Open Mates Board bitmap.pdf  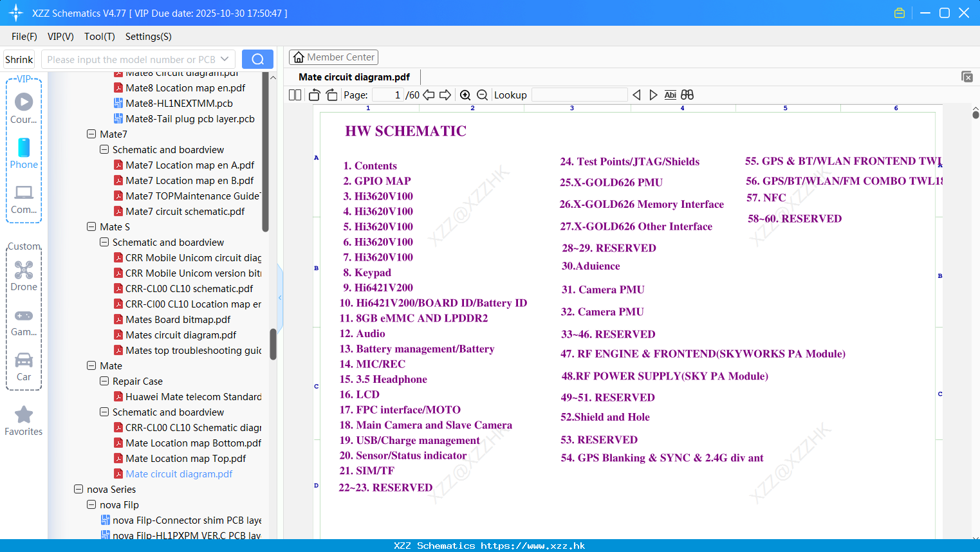[178, 320]
